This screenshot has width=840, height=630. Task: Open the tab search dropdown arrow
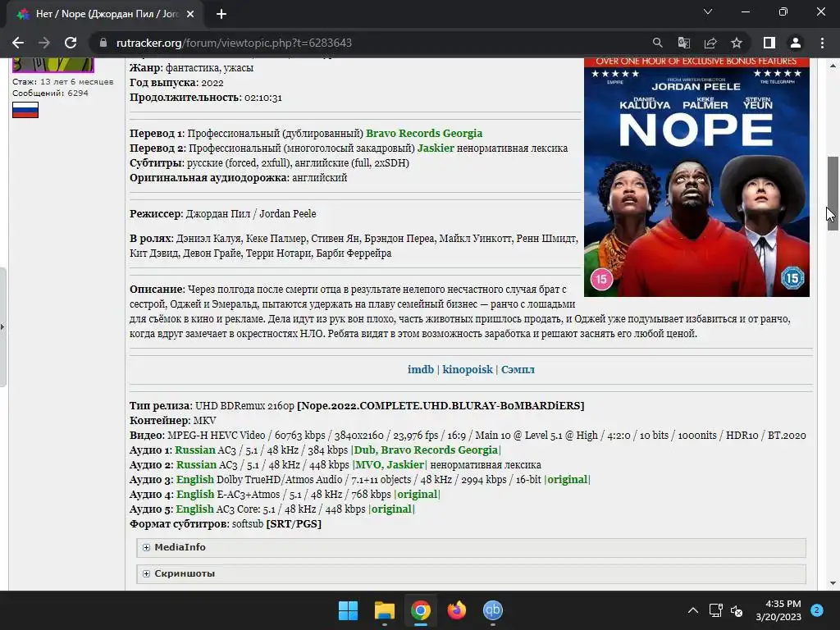[708, 11]
